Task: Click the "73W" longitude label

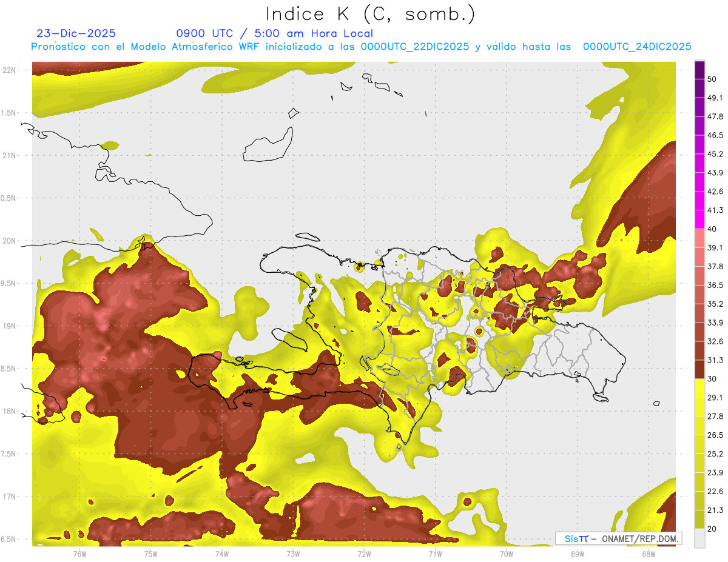Action: coord(293,554)
